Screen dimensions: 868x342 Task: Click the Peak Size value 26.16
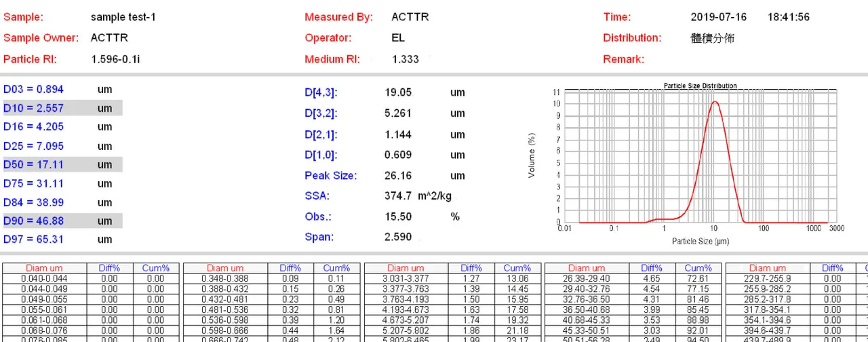398,176
